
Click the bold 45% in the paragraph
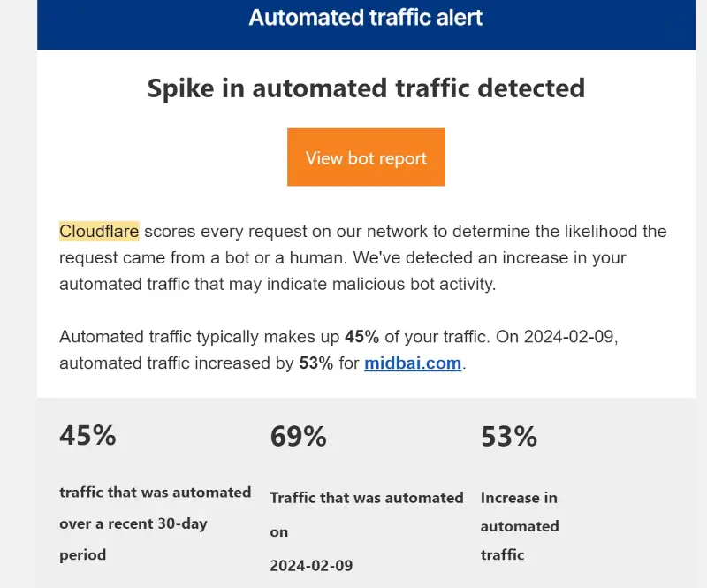pos(361,337)
